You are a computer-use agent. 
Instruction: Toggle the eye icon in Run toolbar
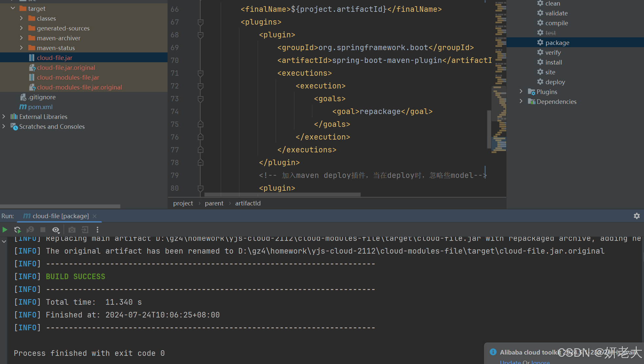point(56,230)
